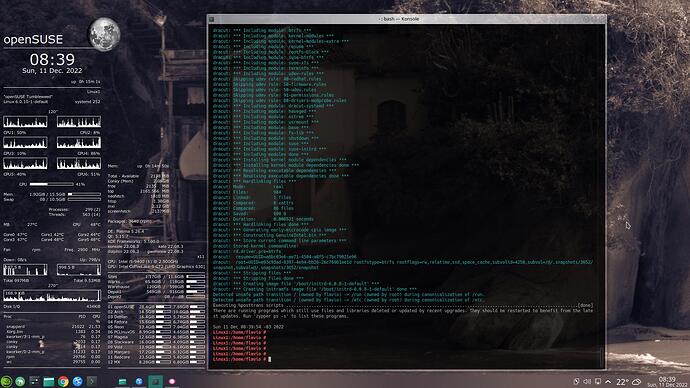Launch the pinned terminal prompt icon

click(x=92, y=381)
